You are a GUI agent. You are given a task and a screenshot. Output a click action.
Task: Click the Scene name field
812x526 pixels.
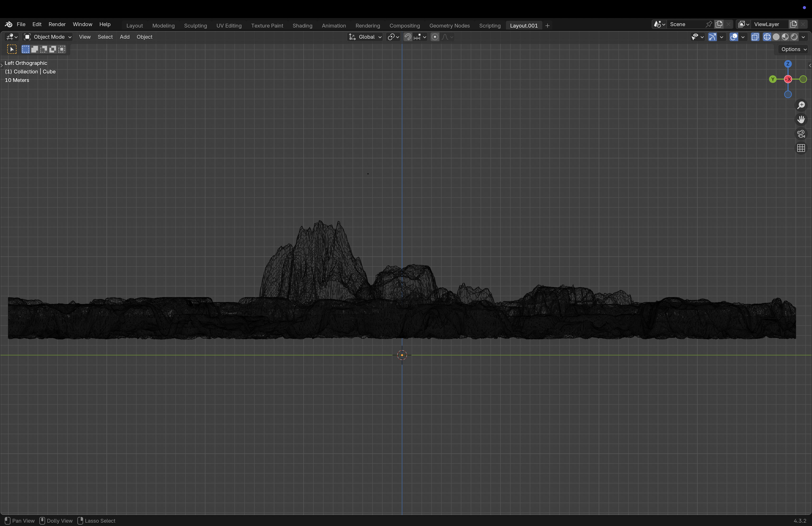[x=685, y=24]
